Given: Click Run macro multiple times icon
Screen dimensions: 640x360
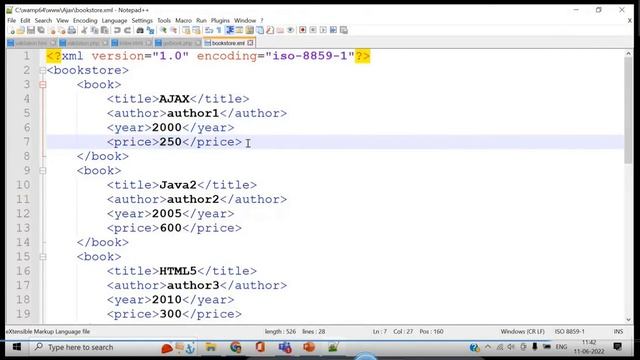Looking at the screenshot, I should [x=333, y=30].
